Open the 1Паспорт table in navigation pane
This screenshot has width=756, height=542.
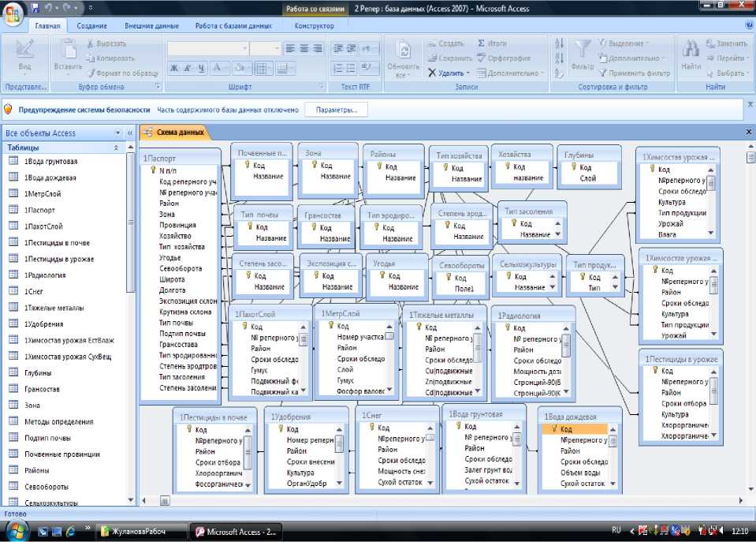pyautogui.click(x=39, y=210)
